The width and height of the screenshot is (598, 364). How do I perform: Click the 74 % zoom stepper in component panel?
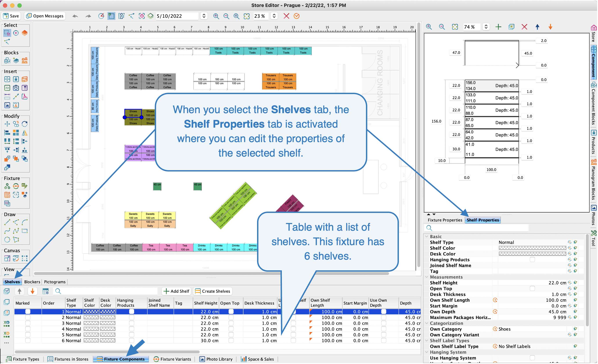click(486, 27)
